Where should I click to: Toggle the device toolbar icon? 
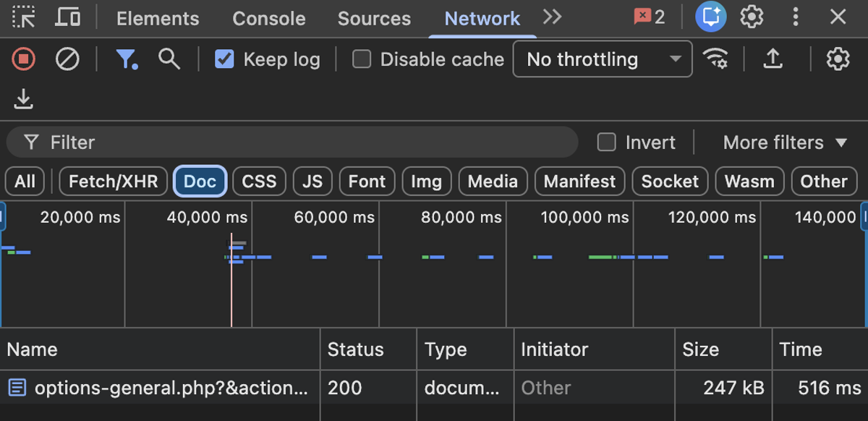coord(68,17)
